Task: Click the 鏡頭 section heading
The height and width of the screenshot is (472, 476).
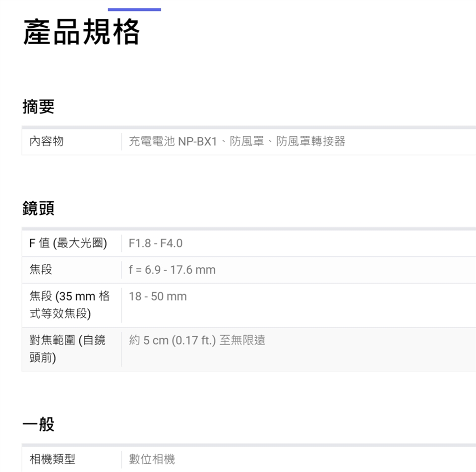Action: point(38,209)
